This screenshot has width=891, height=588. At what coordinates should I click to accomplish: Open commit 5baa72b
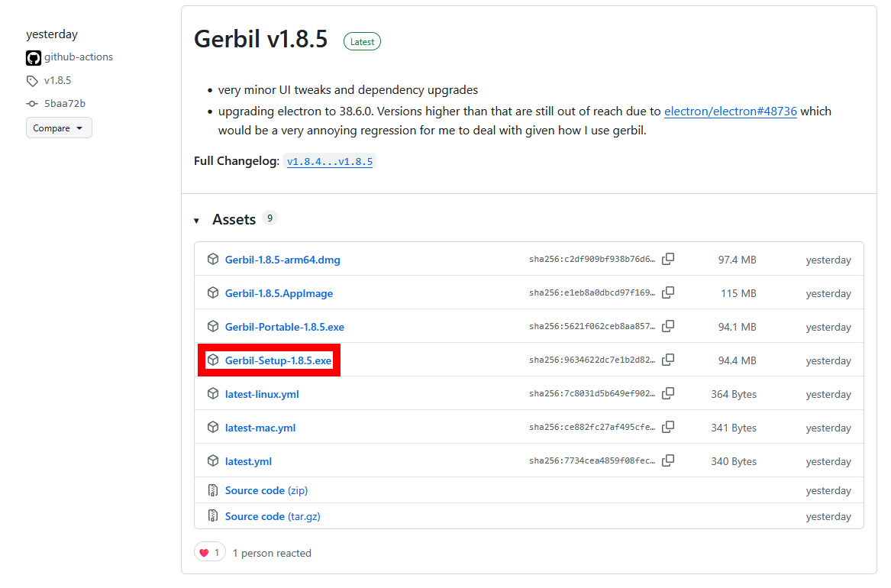pos(64,103)
